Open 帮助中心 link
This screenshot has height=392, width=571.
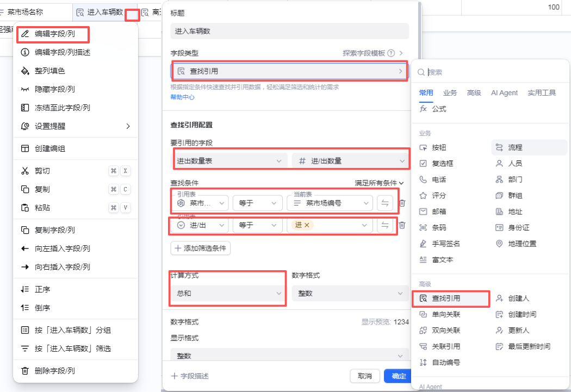coord(182,97)
